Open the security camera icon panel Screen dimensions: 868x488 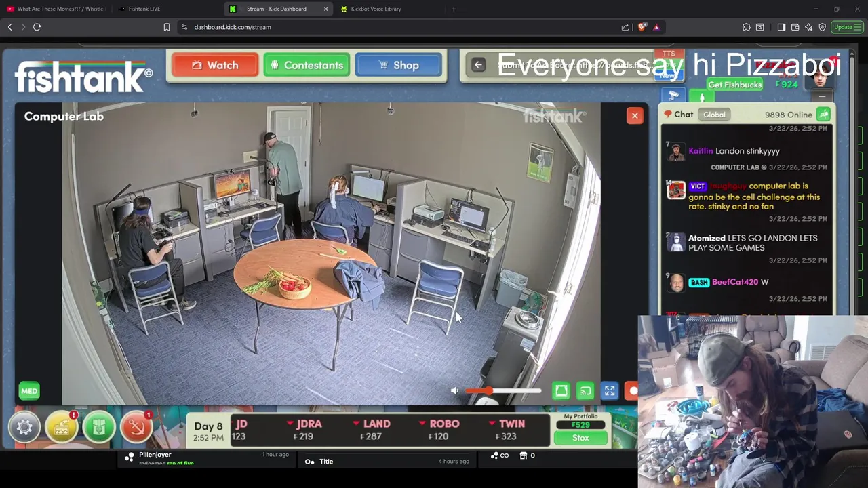point(673,96)
